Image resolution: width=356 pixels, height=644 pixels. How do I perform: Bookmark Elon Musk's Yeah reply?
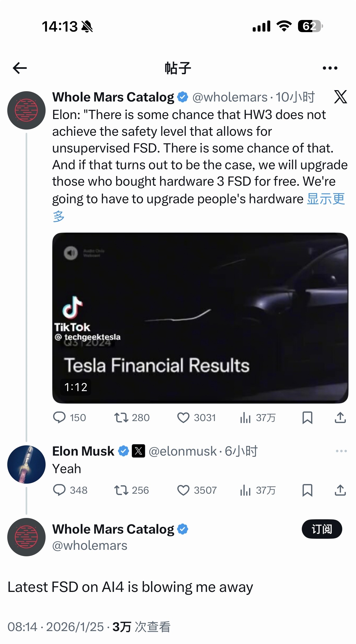coord(307,490)
